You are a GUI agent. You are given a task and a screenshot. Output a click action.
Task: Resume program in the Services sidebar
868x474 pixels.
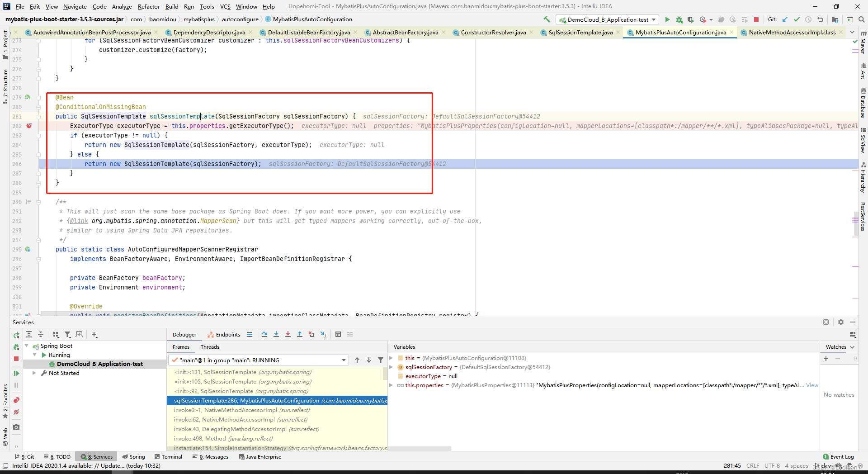(16, 373)
